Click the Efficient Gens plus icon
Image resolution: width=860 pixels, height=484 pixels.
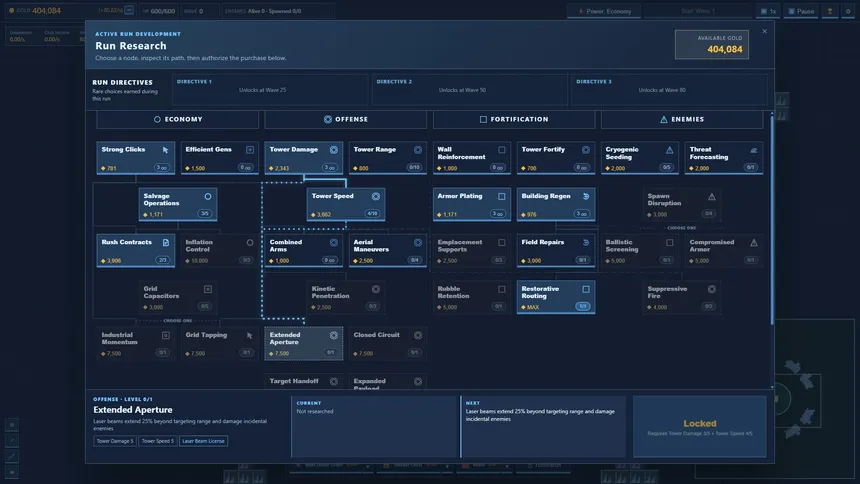[250, 150]
